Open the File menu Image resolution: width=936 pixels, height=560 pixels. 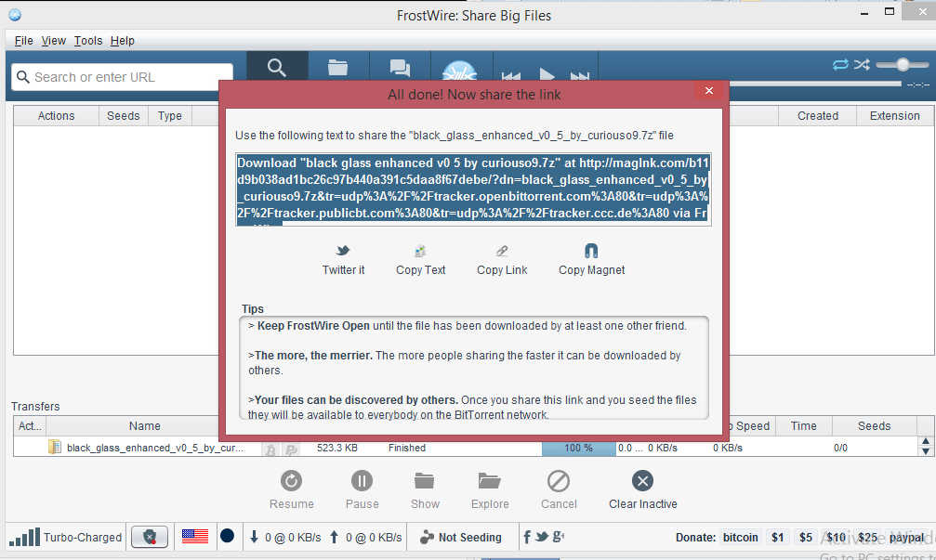(24, 41)
